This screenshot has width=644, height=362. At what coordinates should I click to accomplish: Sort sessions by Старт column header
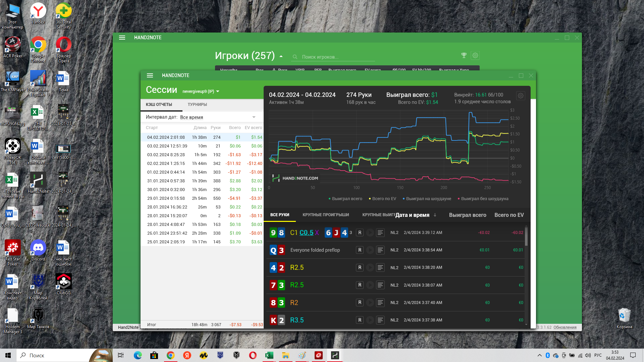point(152,128)
